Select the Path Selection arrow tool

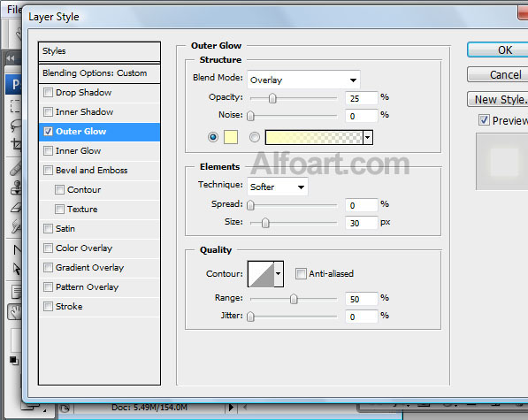[x=16, y=269]
